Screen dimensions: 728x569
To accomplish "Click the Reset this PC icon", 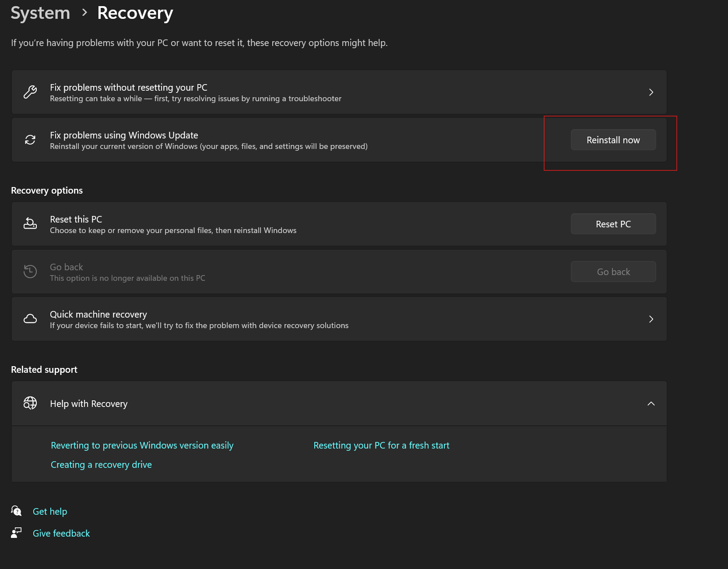I will point(30,223).
